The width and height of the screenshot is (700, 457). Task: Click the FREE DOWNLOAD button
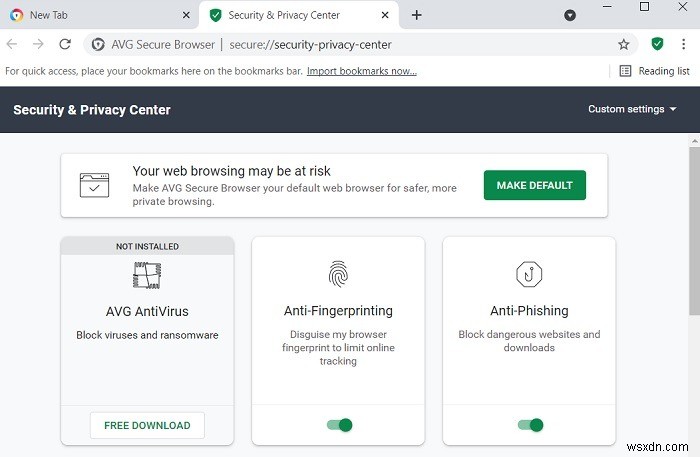(x=147, y=425)
